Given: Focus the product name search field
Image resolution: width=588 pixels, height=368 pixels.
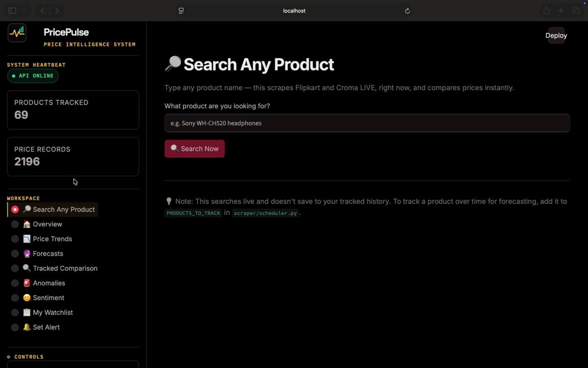Looking at the screenshot, I should coord(367,123).
